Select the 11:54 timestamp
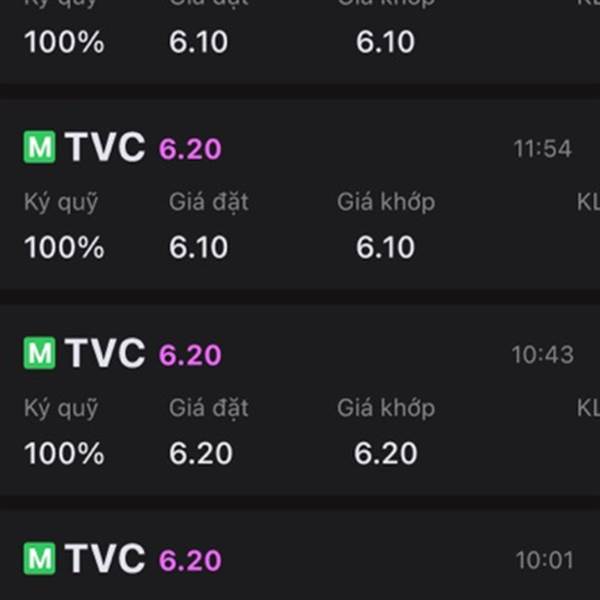This screenshot has height=600, width=600. [x=543, y=148]
